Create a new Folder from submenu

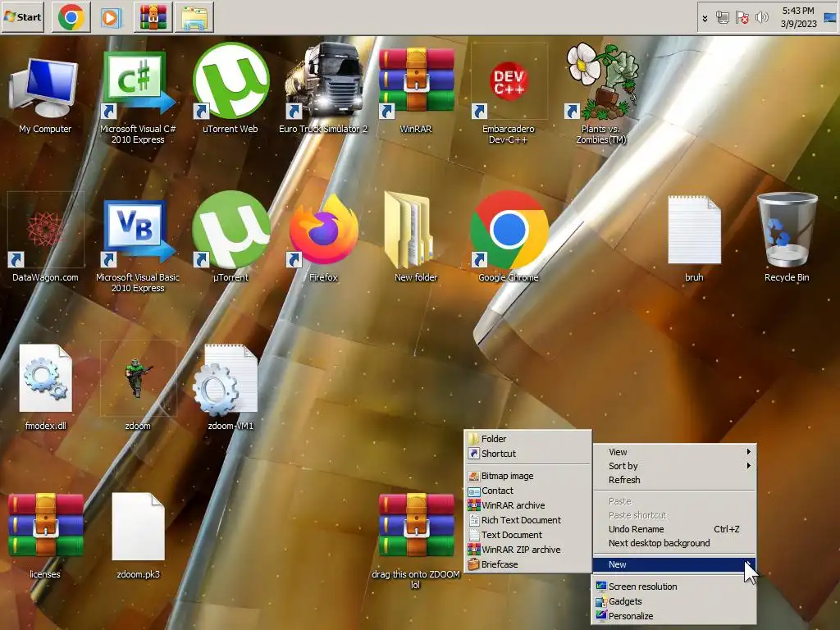click(527, 438)
